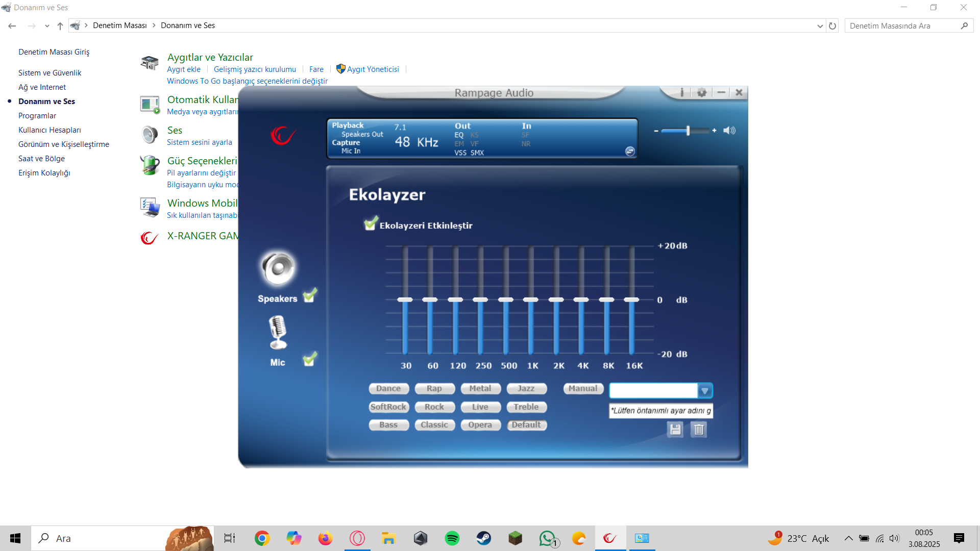This screenshot has height=551, width=980.
Task: Save the equalizer preset with the disk icon
Action: [x=675, y=430]
